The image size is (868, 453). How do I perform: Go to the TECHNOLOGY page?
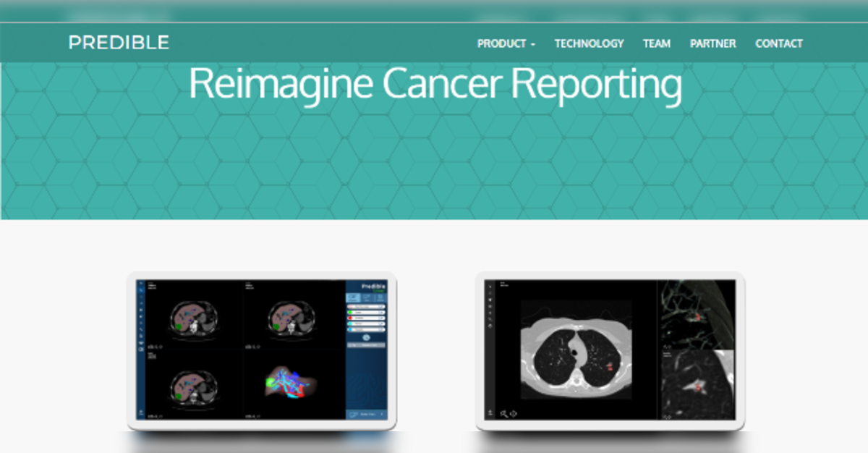589,43
